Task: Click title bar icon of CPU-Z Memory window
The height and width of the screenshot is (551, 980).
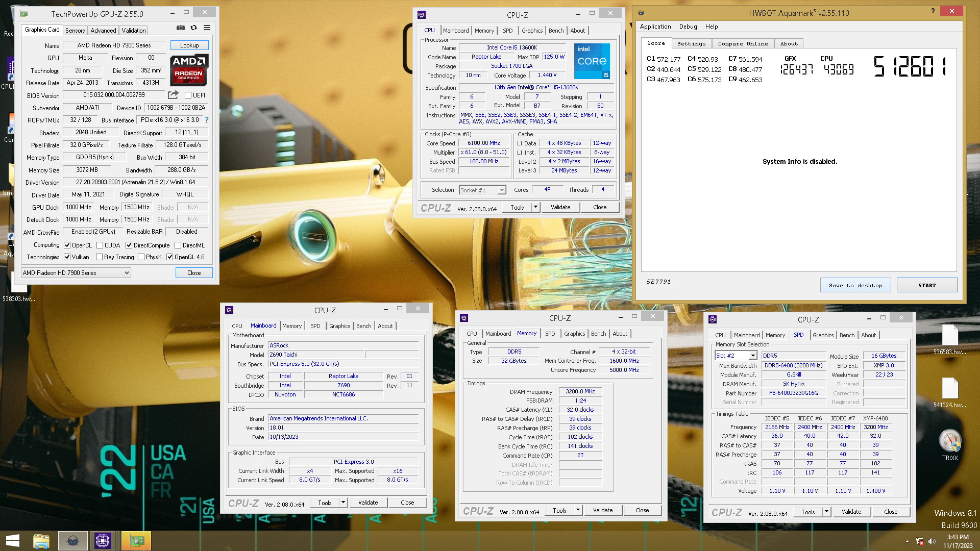Action: pyautogui.click(x=464, y=318)
